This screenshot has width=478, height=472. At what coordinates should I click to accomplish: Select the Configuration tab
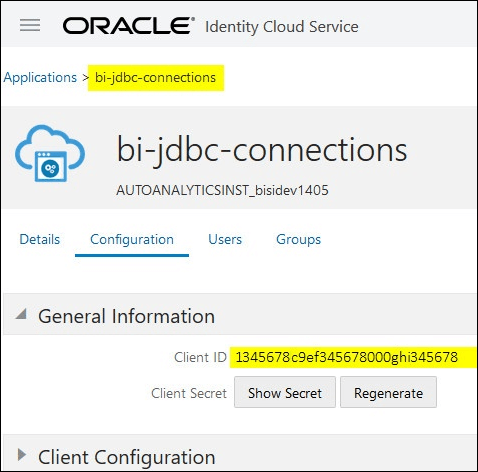pos(132,240)
